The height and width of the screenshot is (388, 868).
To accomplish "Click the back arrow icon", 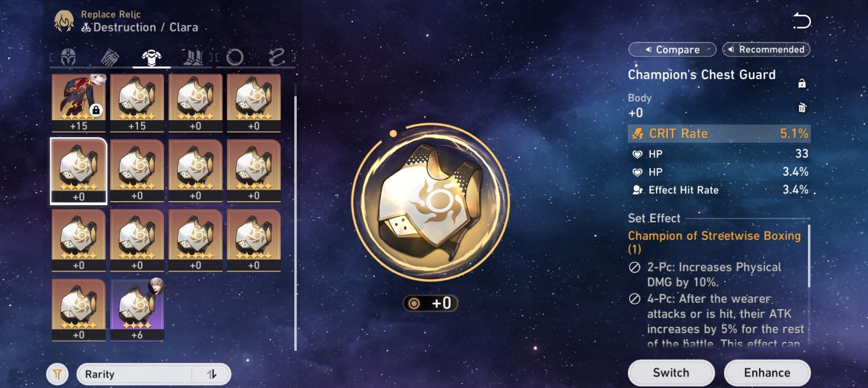I will coord(801,22).
